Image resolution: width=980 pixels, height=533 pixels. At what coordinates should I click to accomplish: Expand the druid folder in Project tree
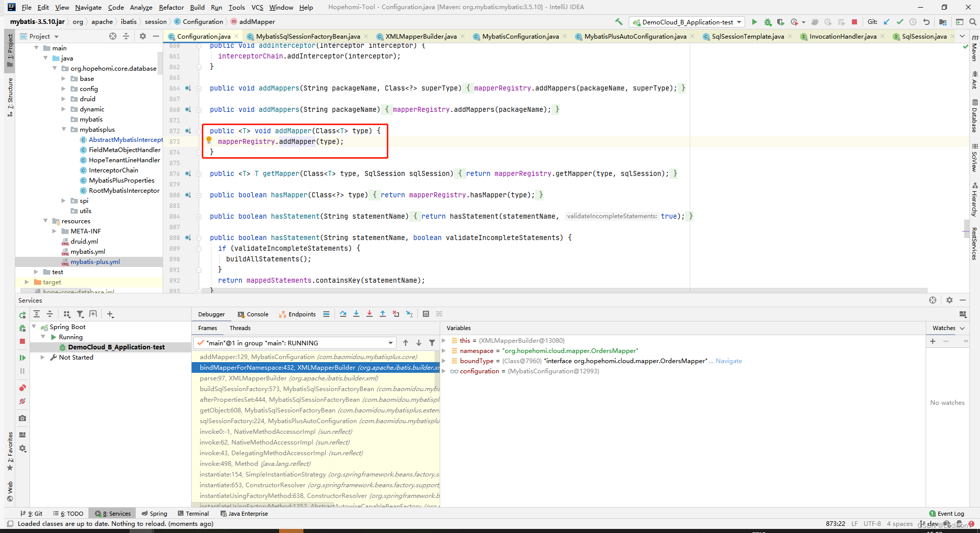64,99
